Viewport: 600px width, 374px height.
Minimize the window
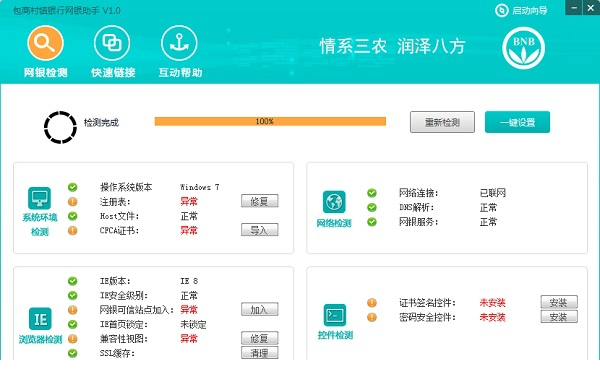pos(574,8)
